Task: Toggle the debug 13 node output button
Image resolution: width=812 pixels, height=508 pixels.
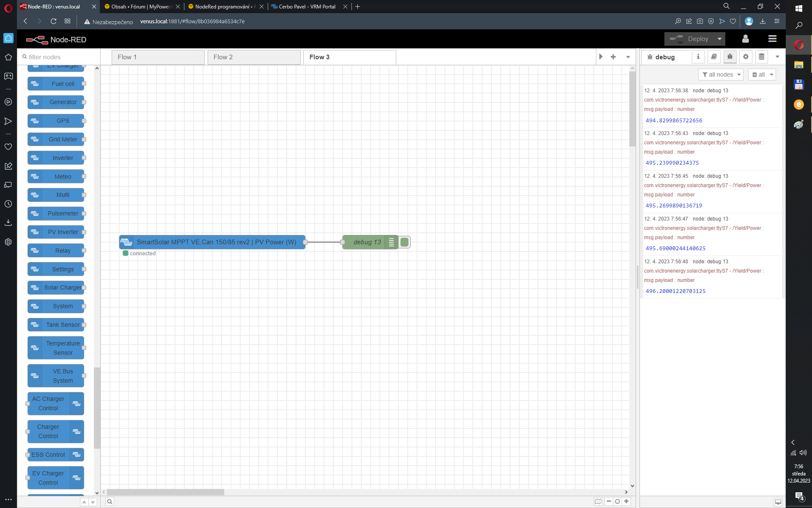Action: [x=405, y=242]
